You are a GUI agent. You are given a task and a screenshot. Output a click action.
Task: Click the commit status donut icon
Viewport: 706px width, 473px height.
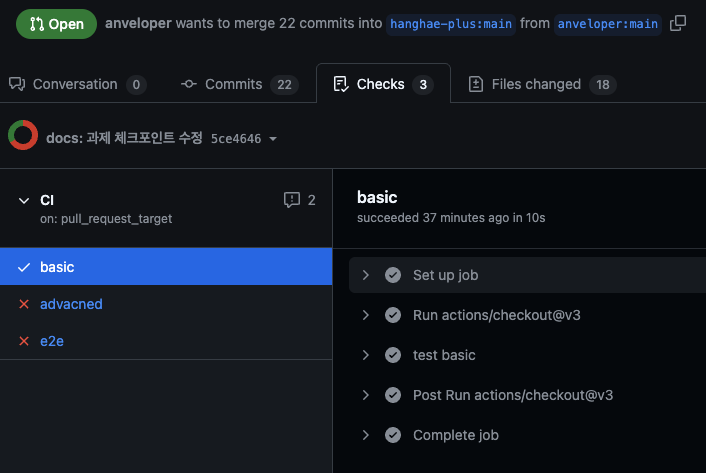(x=23, y=135)
